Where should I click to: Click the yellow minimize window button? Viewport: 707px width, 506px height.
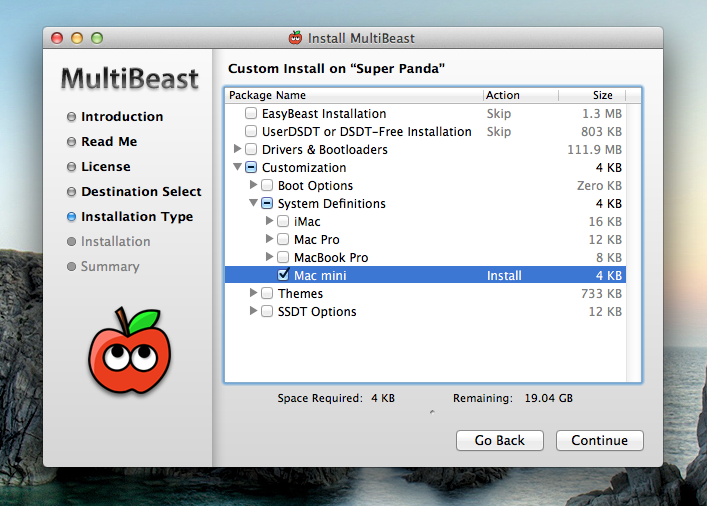[77, 38]
